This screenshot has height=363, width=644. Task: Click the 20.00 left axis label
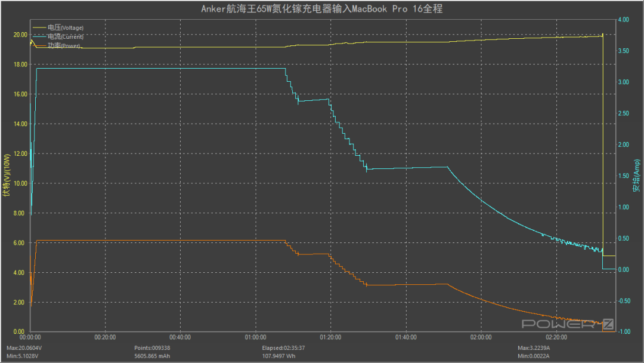(20, 35)
